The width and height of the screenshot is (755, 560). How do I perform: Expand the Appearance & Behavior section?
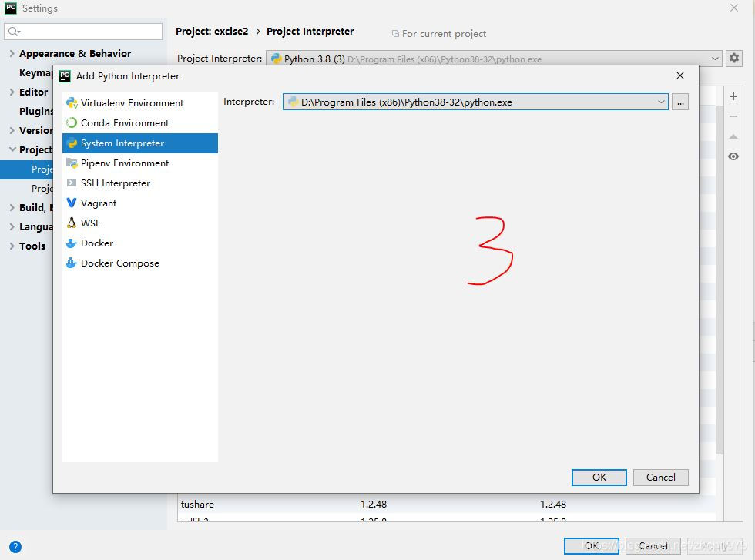pos(12,54)
